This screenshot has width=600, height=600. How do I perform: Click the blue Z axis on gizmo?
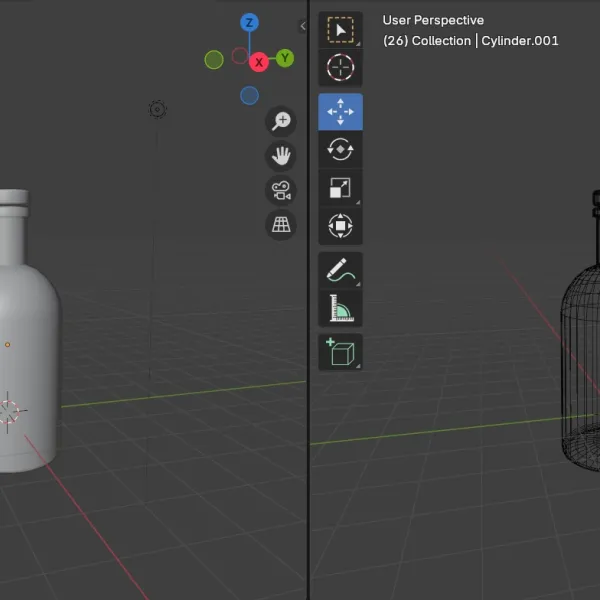(249, 23)
